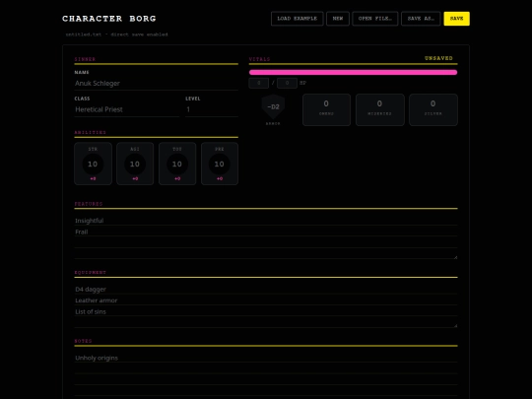The height and width of the screenshot is (399, 532).
Task: Open a file with Open File
Action: pos(375,19)
